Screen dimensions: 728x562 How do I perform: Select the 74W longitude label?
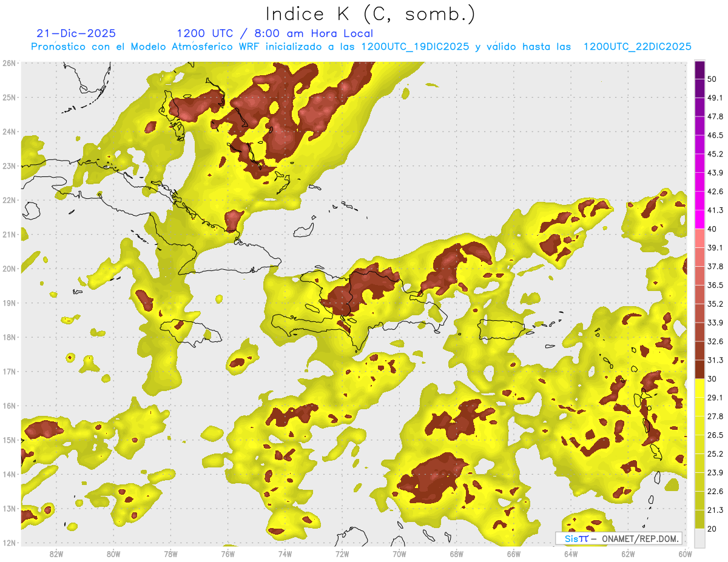[285, 554]
